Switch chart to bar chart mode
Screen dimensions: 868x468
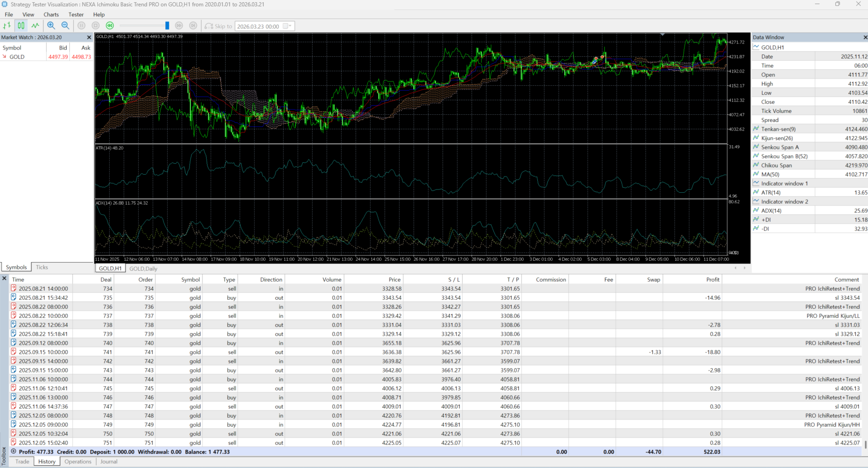coord(7,26)
